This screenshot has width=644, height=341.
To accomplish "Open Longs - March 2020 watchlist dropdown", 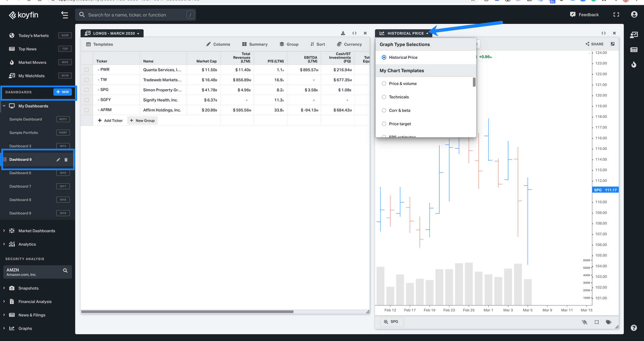I will tap(112, 33).
